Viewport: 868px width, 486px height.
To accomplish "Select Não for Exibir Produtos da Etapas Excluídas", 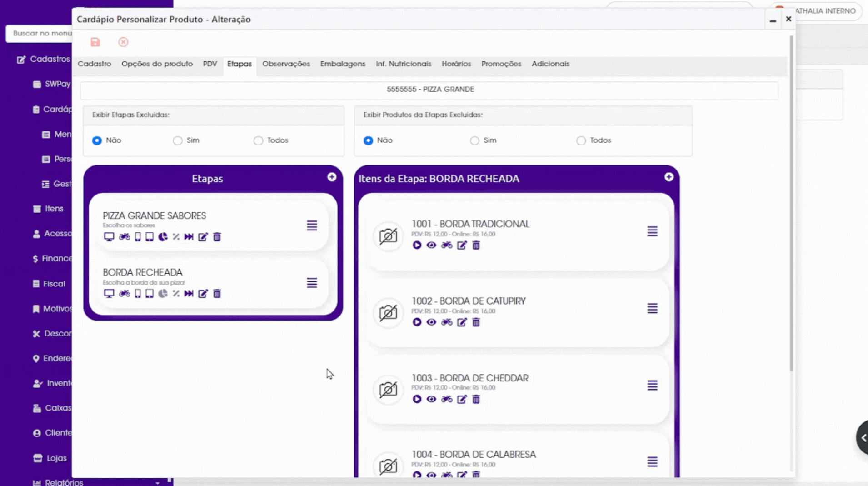I will pyautogui.click(x=368, y=140).
